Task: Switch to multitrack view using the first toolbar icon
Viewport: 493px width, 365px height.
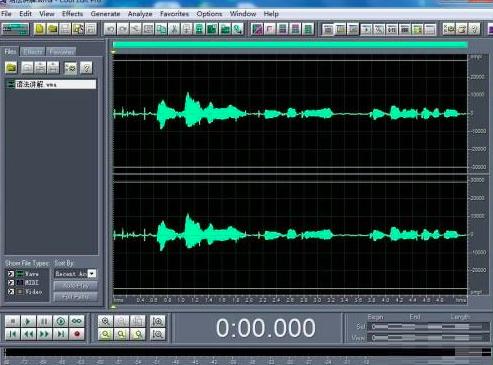Action: tap(15, 29)
